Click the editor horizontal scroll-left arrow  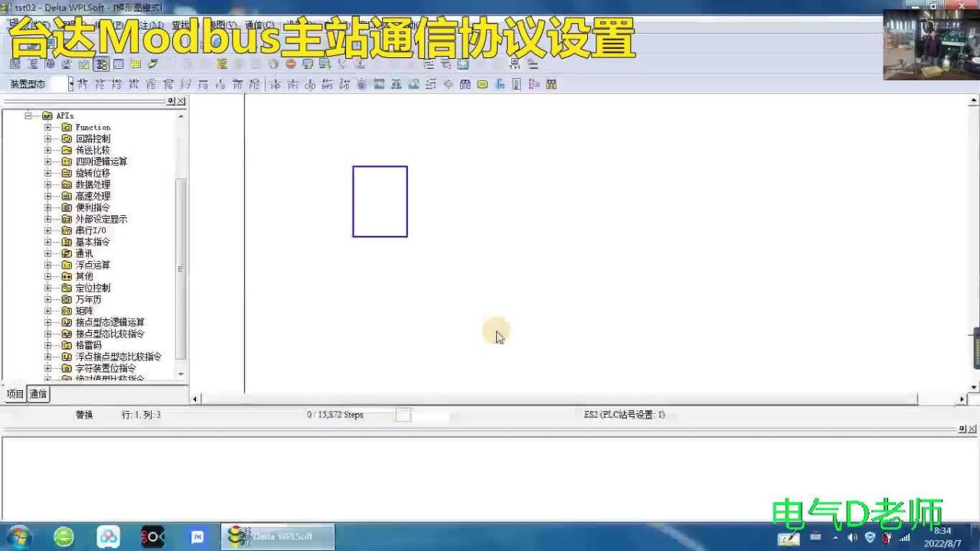(194, 399)
